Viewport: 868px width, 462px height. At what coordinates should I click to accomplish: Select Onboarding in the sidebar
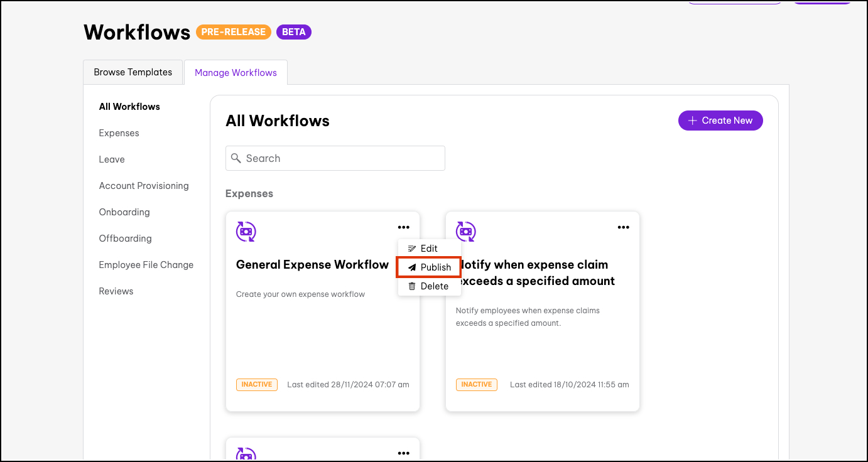pos(124,212)
